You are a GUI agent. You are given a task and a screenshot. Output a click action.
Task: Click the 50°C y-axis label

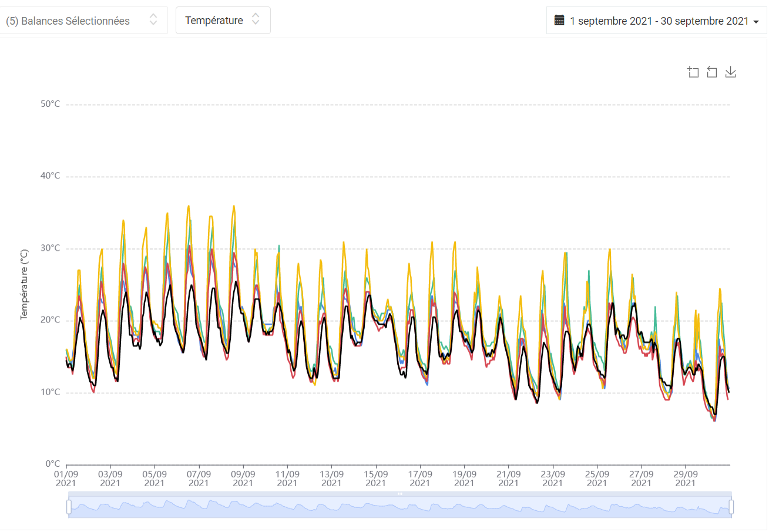[49, 104]
